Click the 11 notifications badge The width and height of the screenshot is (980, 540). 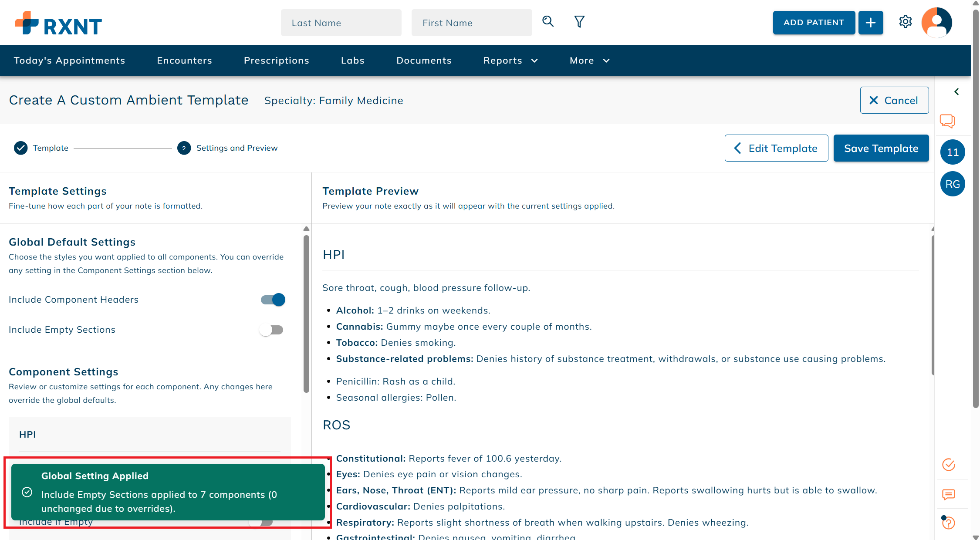coord(953,152)
